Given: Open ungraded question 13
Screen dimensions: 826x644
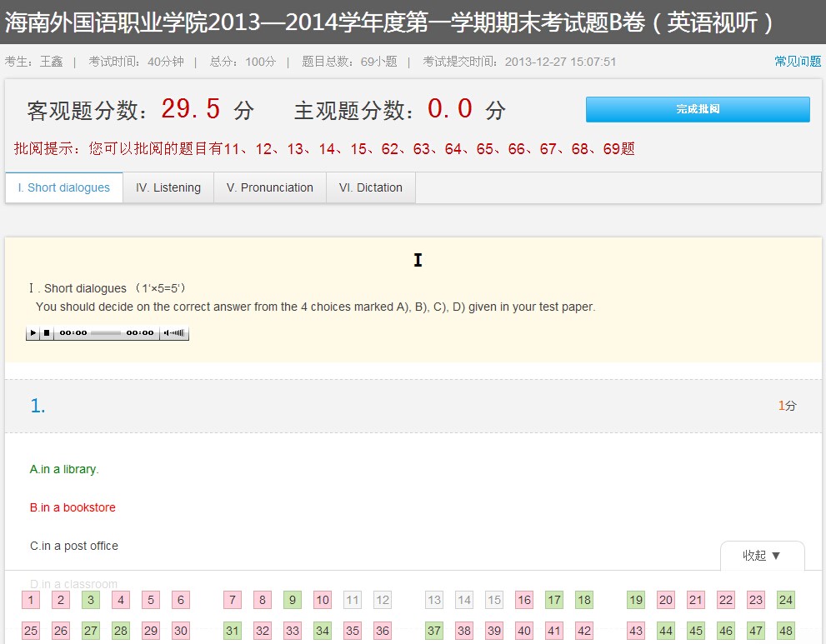Looking at the screenshot, I should 434,600.
